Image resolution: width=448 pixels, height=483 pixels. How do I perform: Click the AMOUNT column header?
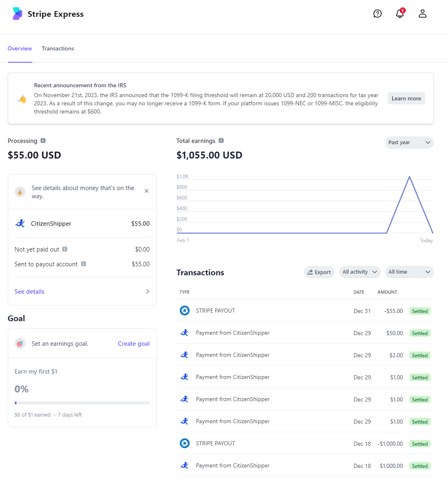click(387, 292)
